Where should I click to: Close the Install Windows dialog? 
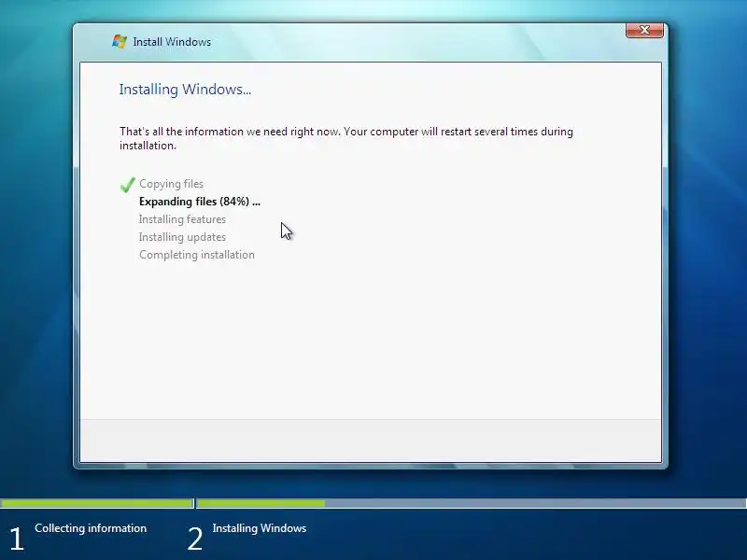click(x=644, y=30)
